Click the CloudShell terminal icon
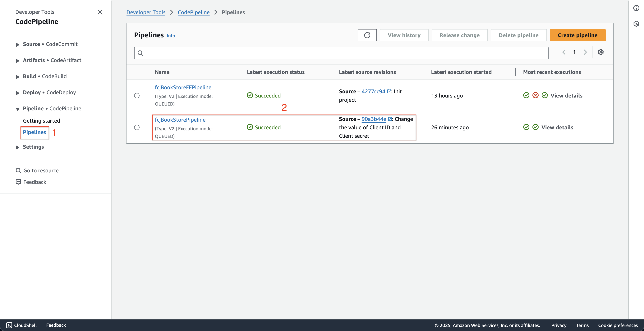644x331 pixels. (x=9, y=325)
